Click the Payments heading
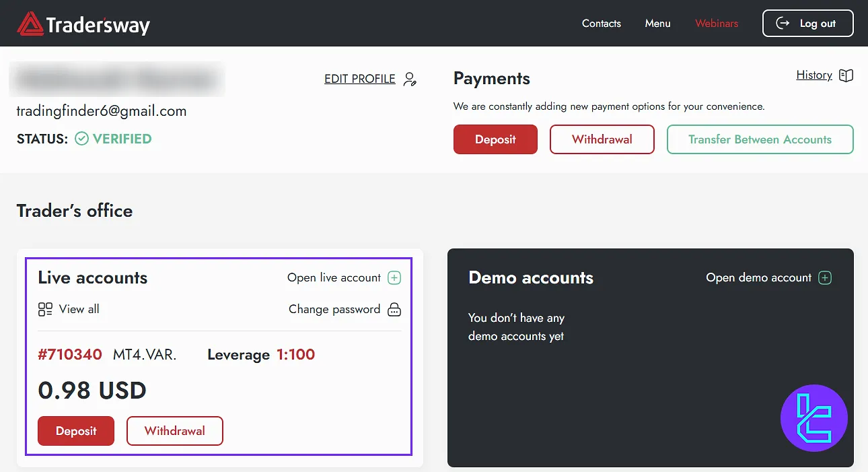Screen dimensions: 868x472 tap(492, 79)
